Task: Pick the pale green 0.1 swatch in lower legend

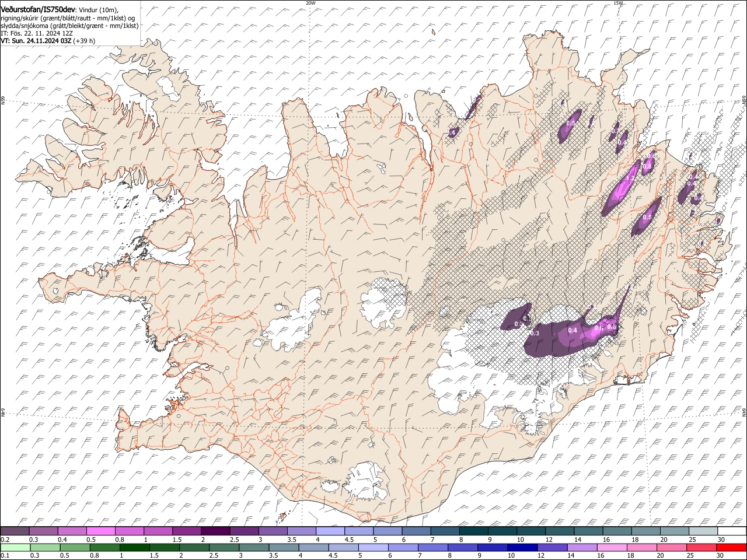Action: (15, 548)
